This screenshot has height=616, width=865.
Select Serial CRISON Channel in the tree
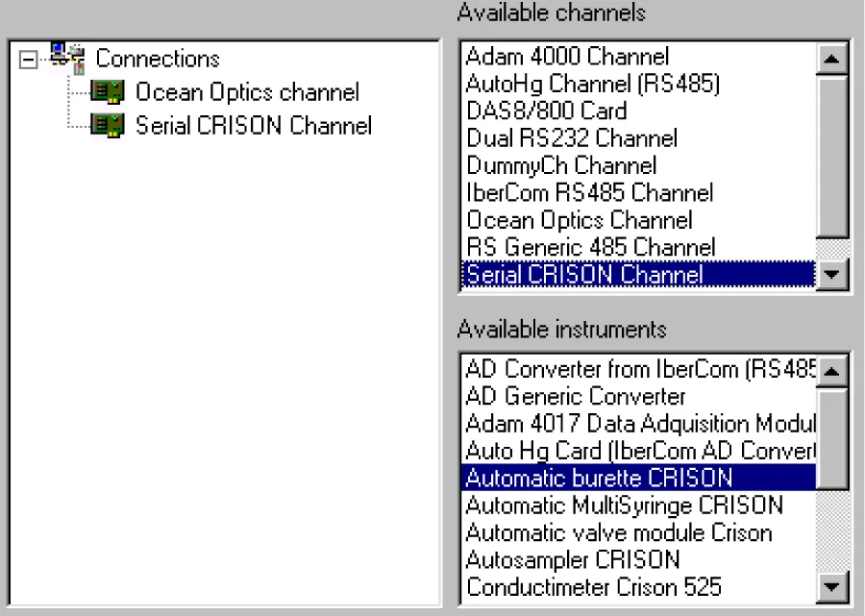(x=253, y=126)
